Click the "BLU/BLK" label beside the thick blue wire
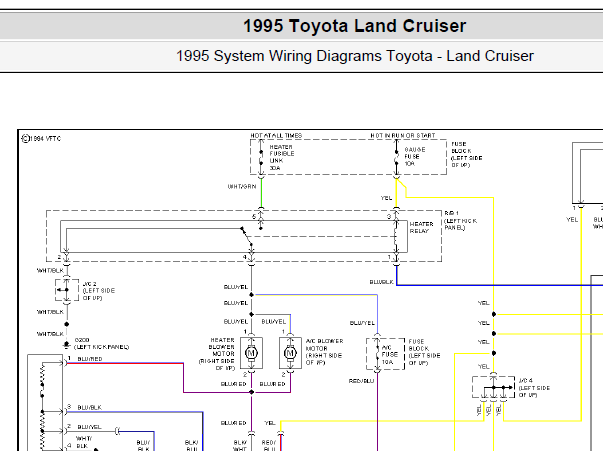Viewport: 603px width, 451px height. 381,282
